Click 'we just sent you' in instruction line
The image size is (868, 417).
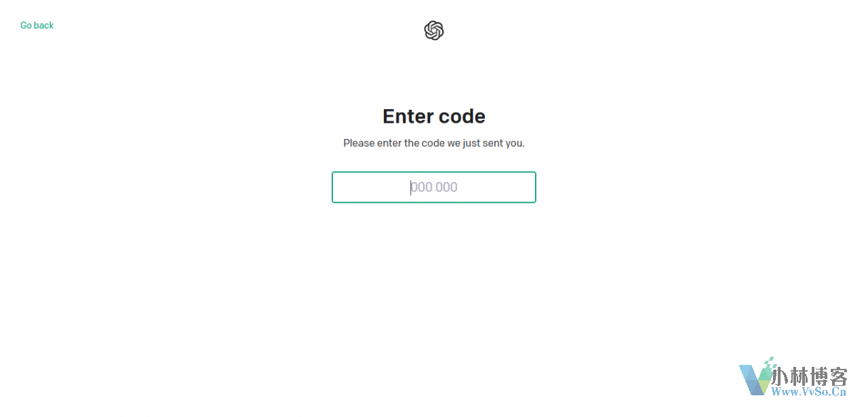[486, 143]
